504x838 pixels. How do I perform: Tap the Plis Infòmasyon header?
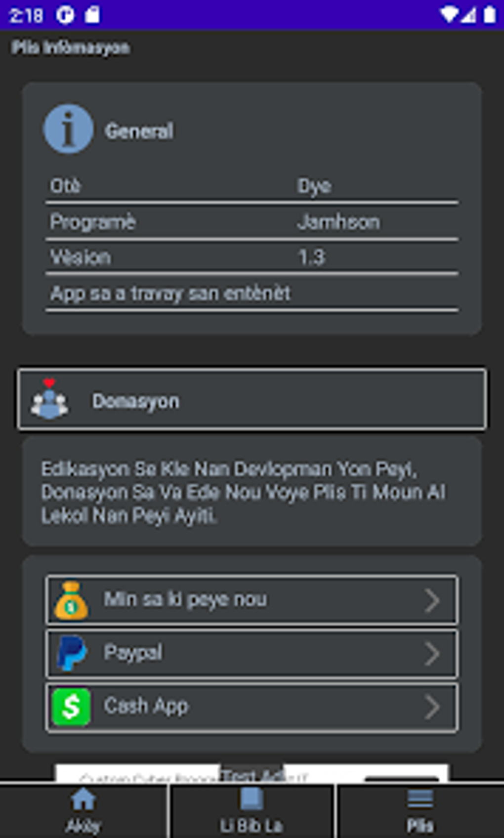click(71, 47)
